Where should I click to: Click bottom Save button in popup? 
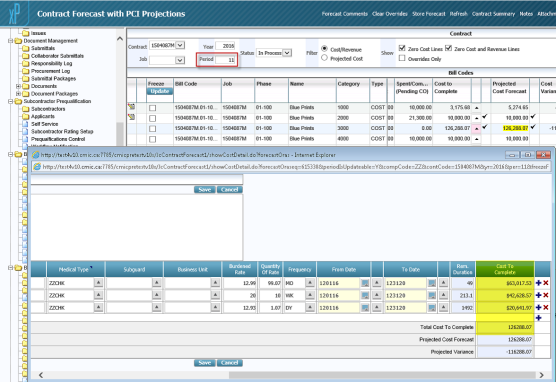[205, 362]
